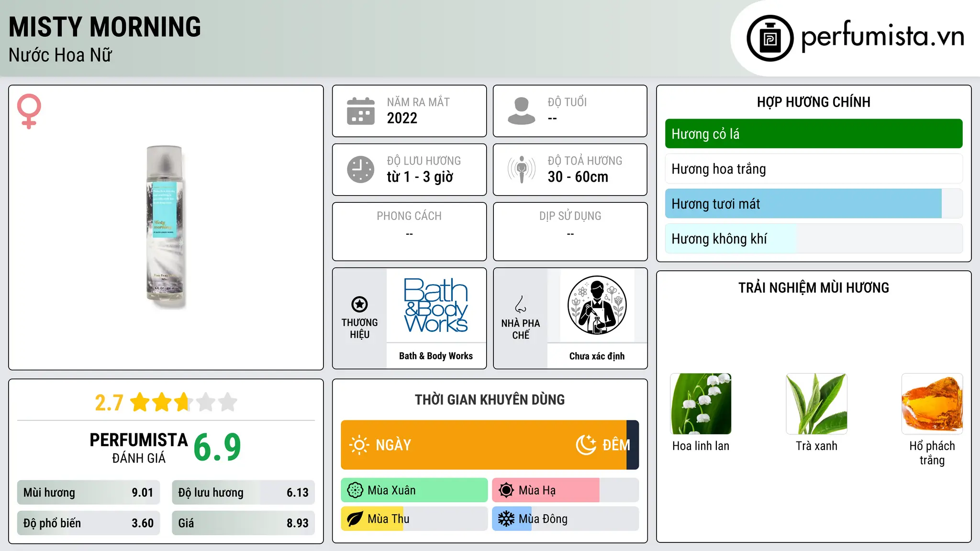Click the Hợp hương chính heading

pos(813,102)
